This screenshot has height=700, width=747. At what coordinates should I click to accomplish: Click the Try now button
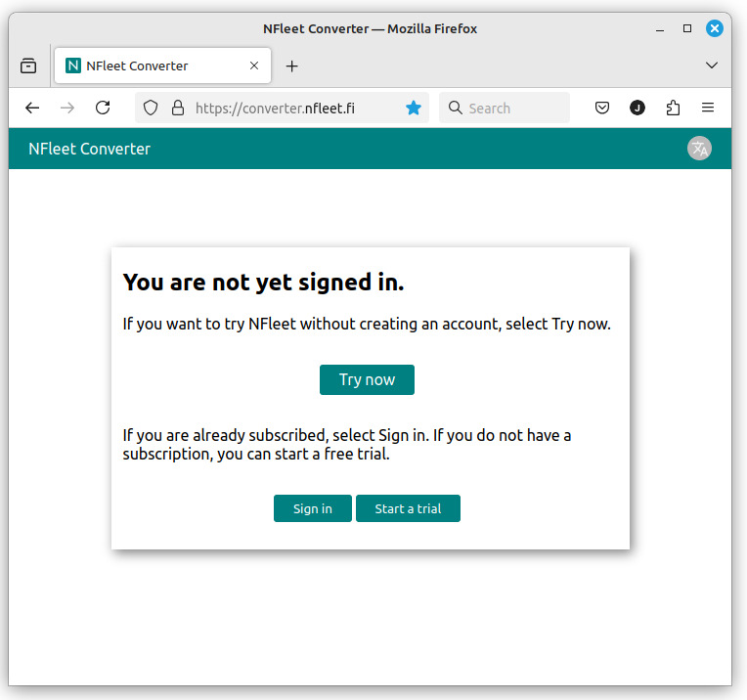click(x=367, y=379)
